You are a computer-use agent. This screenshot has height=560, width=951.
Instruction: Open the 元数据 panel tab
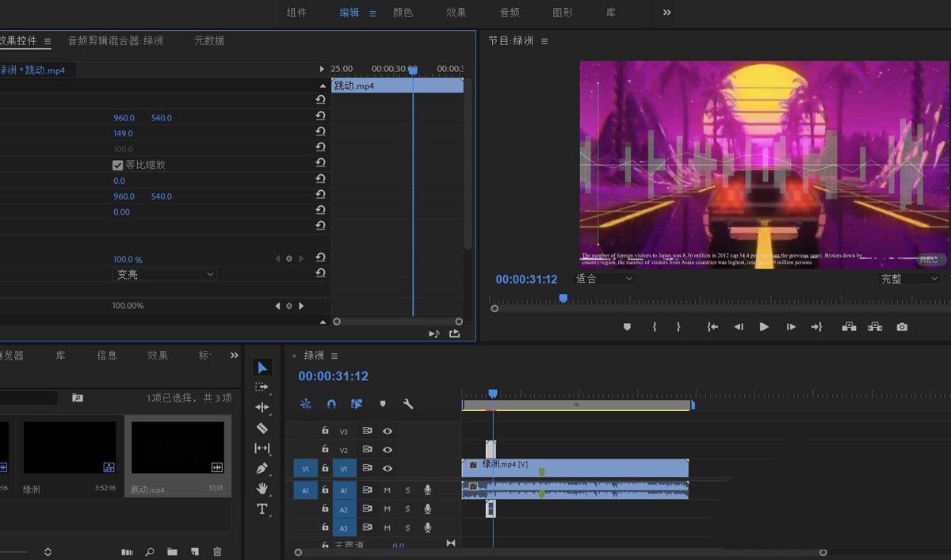coord(209,40)
